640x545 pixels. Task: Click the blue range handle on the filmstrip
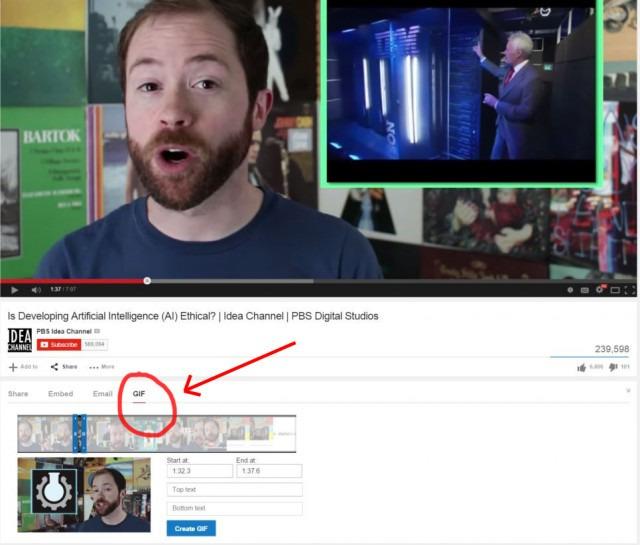[80, 434]
